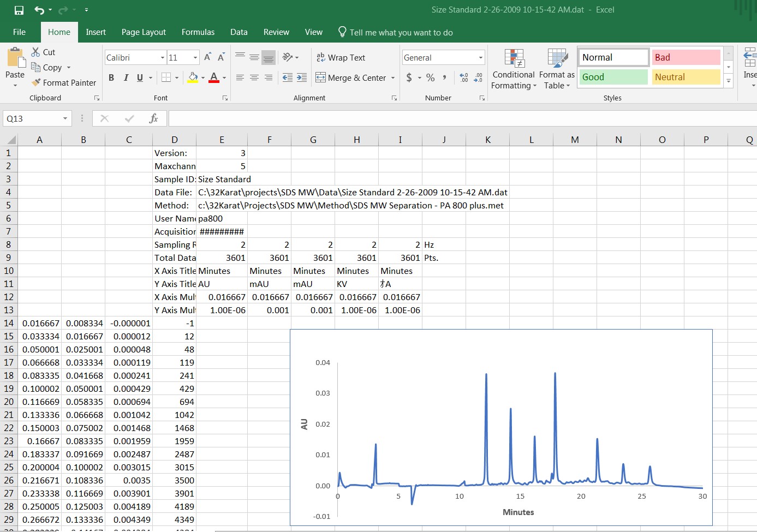757x532 pixels.
Task: Apply the Good cell style
Action: [x=613, y=77]
